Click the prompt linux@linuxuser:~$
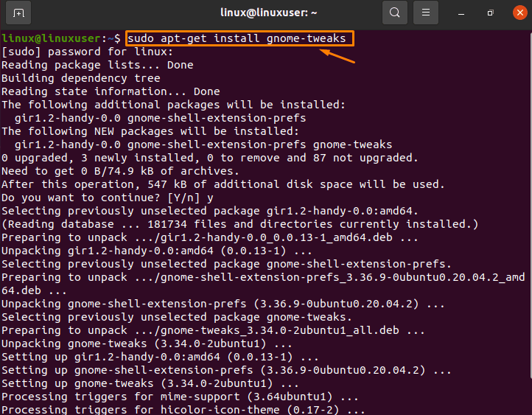This screenshot has width=532, height=415. 61,38
